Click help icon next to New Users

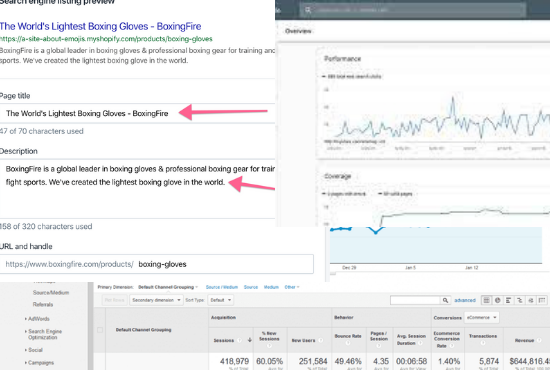[x=321, y=340]
